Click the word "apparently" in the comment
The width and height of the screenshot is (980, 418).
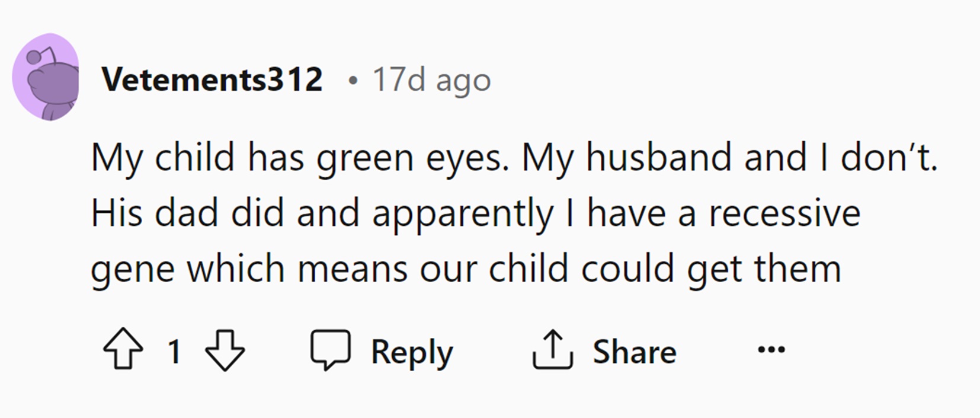click(462, 214)
